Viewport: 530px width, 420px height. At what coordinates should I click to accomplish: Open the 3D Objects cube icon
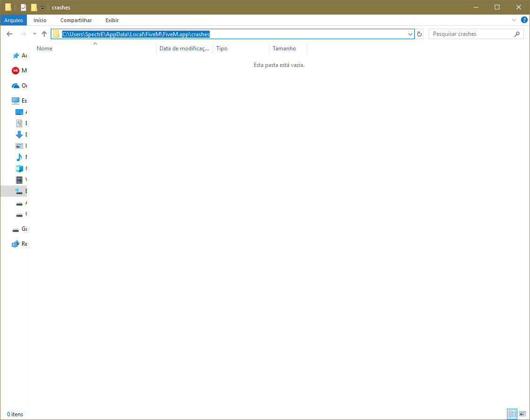click(x=19, y=169)
